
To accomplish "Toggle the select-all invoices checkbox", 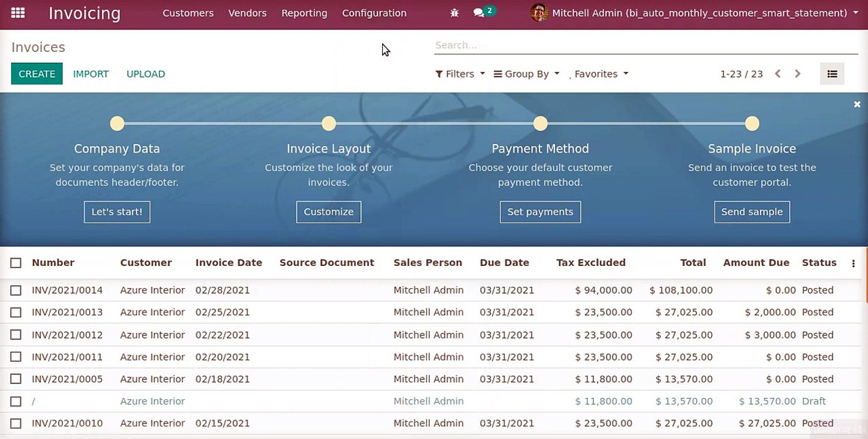I will [16, 263].
